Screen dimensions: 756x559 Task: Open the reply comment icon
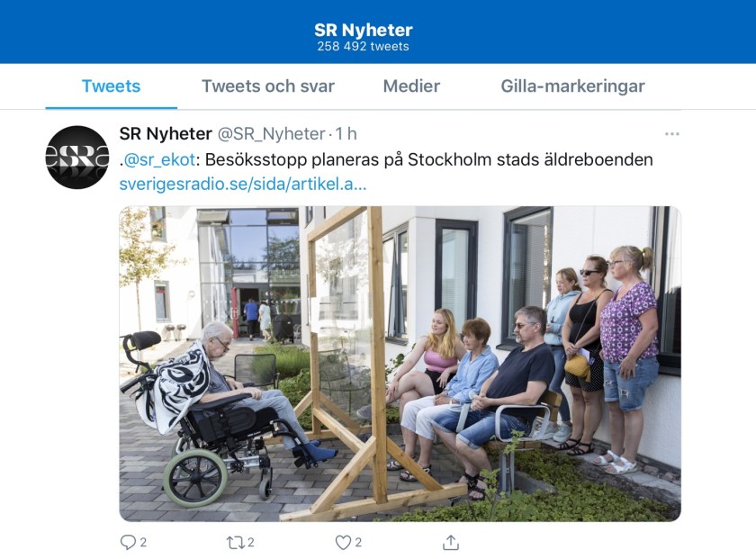[128, 542]
